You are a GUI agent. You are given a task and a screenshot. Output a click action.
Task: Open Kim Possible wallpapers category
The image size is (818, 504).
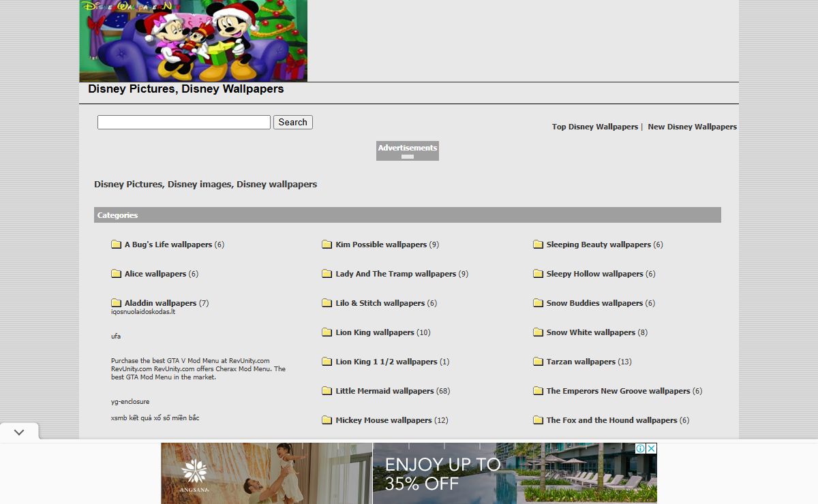coord(381,245)
